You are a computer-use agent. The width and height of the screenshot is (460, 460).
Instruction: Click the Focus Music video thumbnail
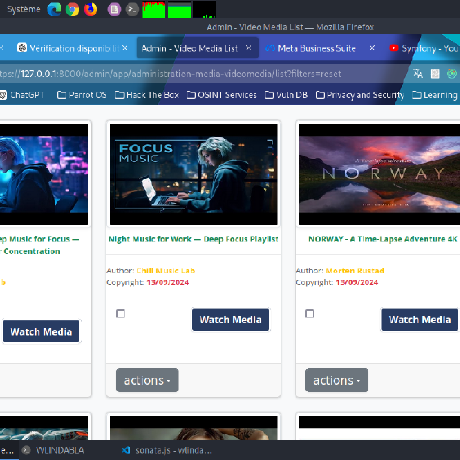tap(194, 174)
